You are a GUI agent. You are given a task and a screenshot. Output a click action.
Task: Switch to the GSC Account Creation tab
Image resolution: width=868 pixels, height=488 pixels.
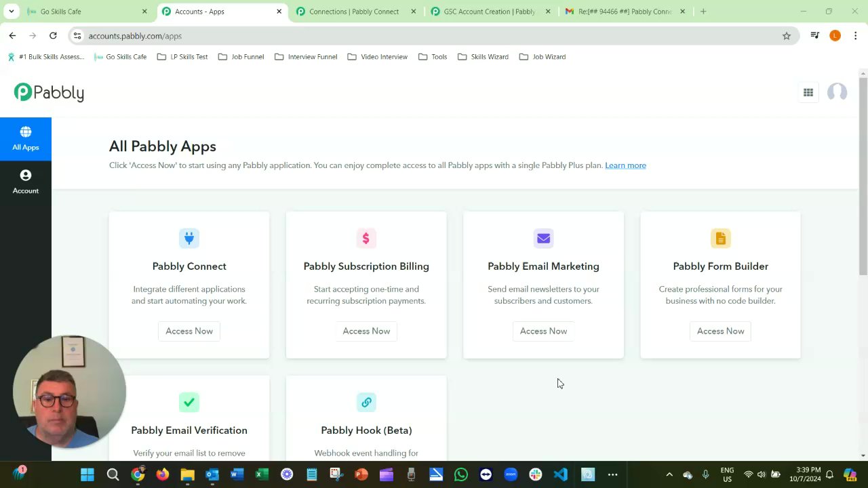pos(491,12)
